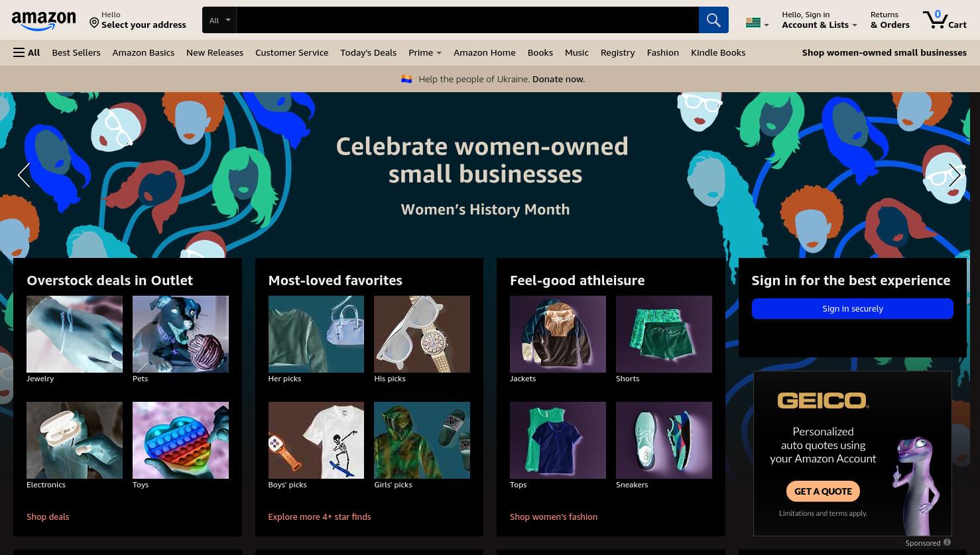
Task: Open Today's Deals
Action: [x=368, y=52]
